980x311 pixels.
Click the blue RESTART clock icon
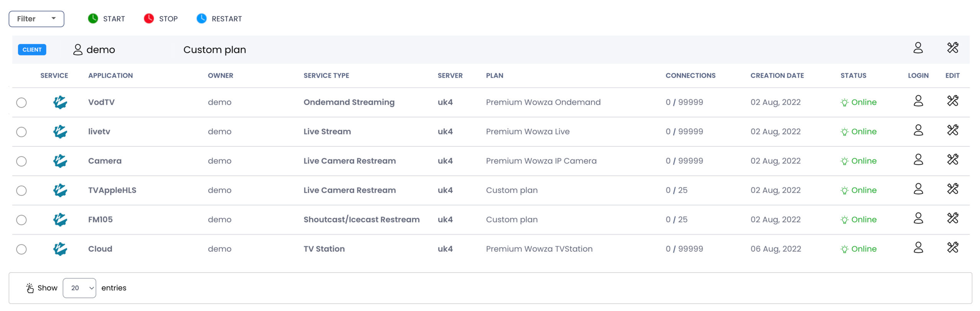(x=201, y=18)
